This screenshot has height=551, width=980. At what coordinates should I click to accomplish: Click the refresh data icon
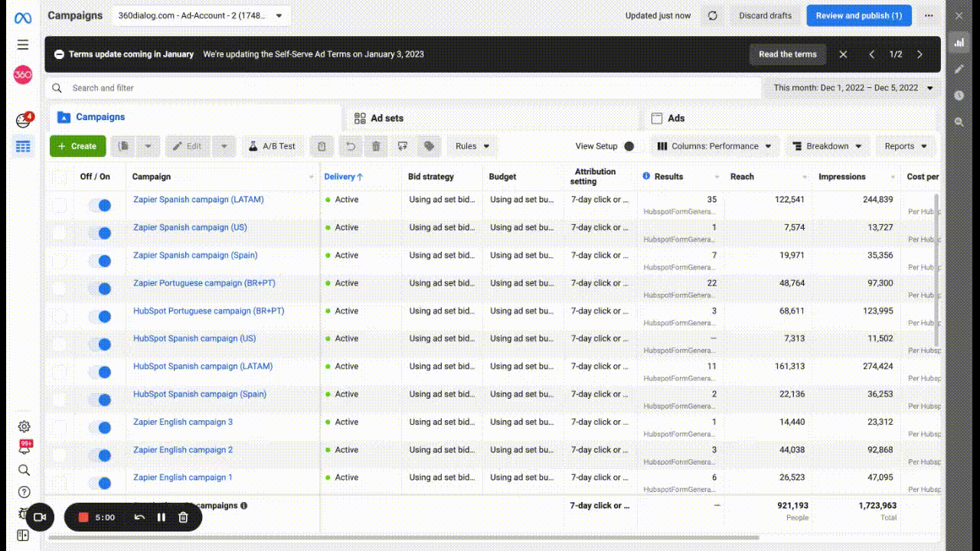click(x=713, y=15)
